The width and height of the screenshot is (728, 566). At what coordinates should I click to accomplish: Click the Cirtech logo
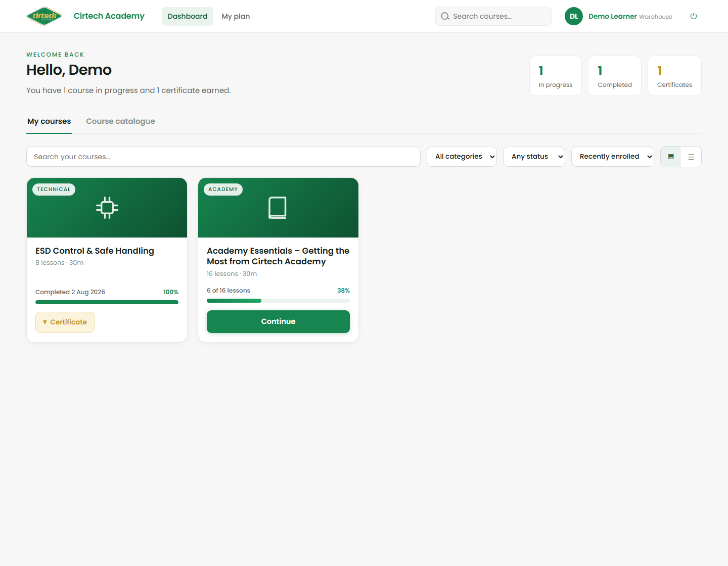pyautogui.click(x=44, y=16)
